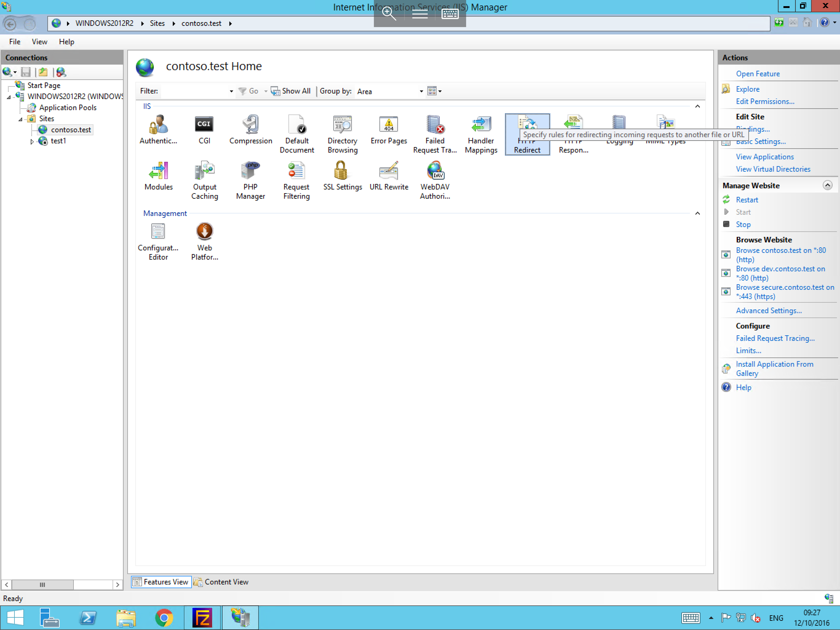Collapse the WINDOWS2012R2 server node
Screen dimensions: 840x630
(9, 97)
